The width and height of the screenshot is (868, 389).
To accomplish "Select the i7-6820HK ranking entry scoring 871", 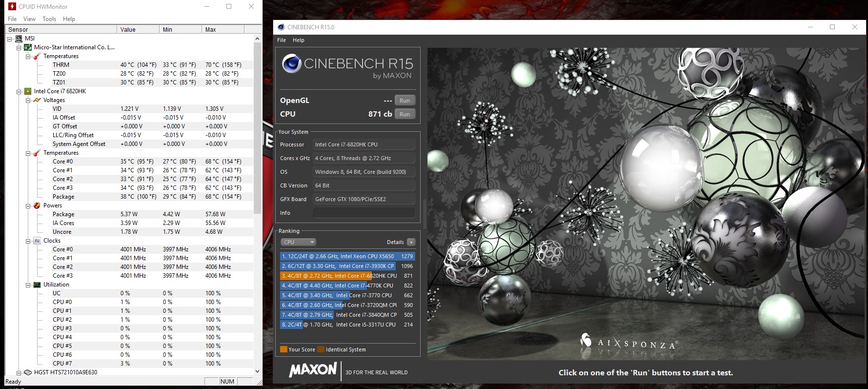I will (x=347, y=276).
